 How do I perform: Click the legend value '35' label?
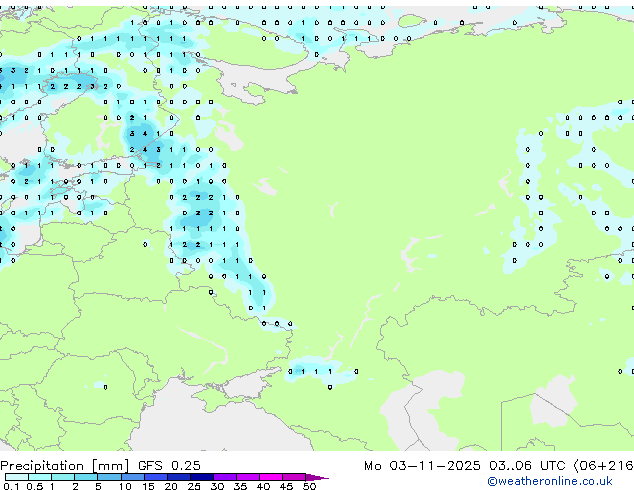(x=240, y=486)
